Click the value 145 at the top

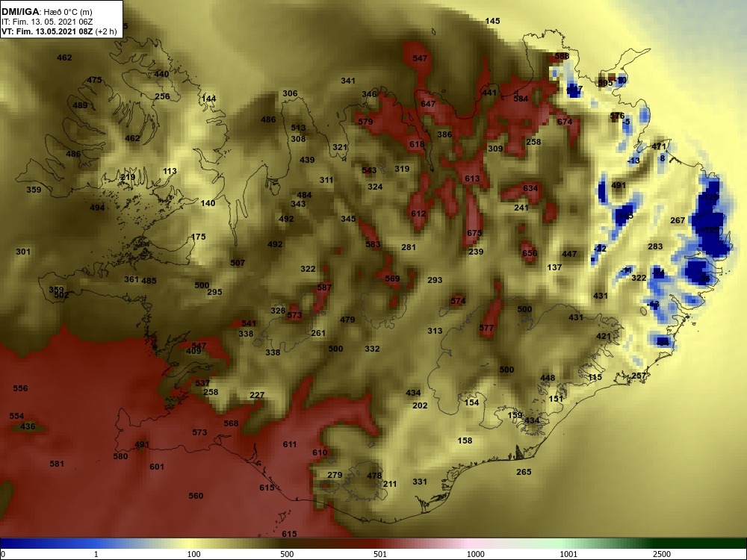[x=492, y=21]
